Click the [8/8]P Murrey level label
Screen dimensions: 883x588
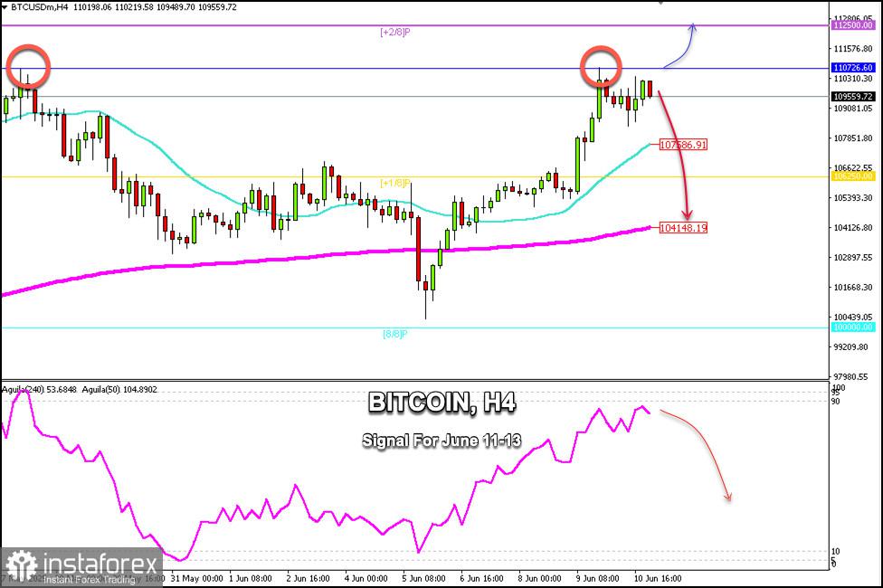pos(395,334)
